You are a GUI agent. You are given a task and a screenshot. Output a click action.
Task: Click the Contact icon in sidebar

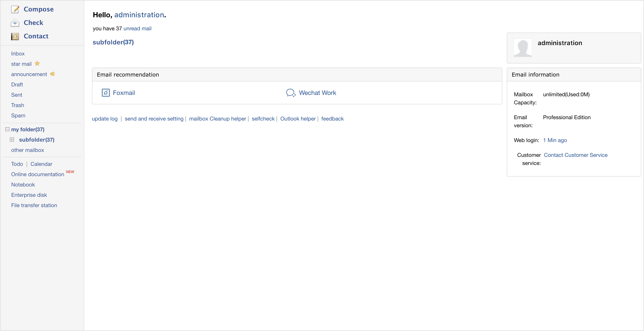pos(15,36)
